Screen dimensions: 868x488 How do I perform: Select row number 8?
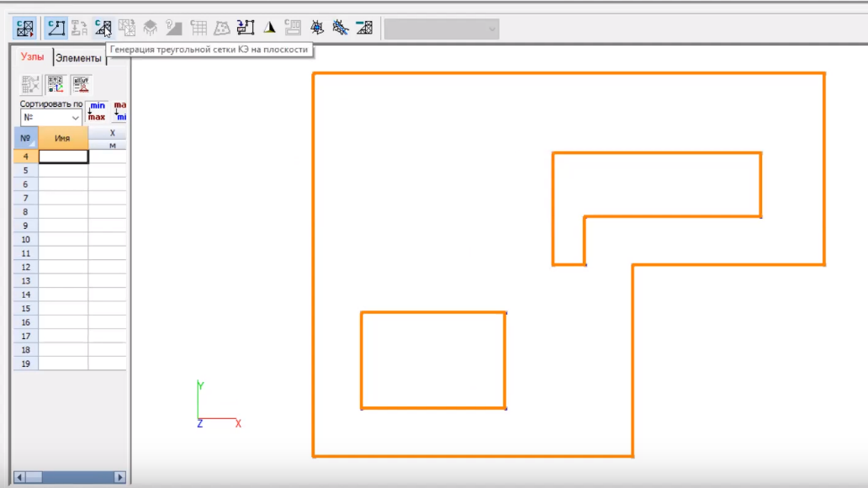tap(25, 212)
